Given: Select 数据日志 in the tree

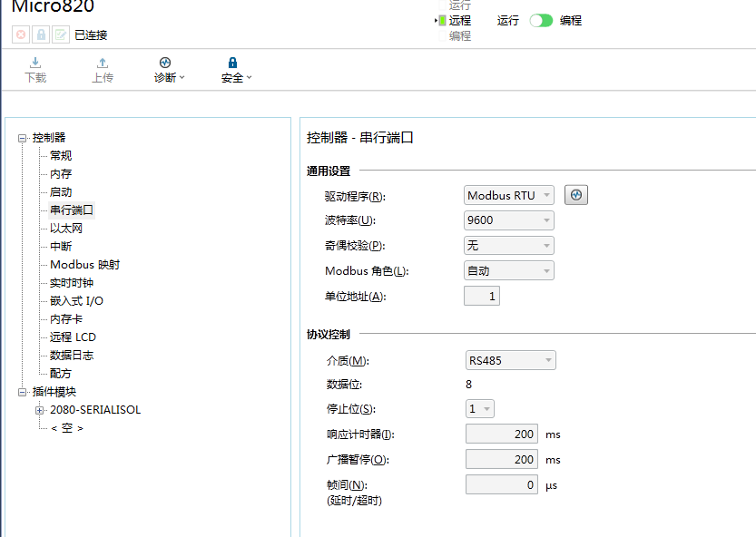Looking at the screenshot, I should coord(72,356).
